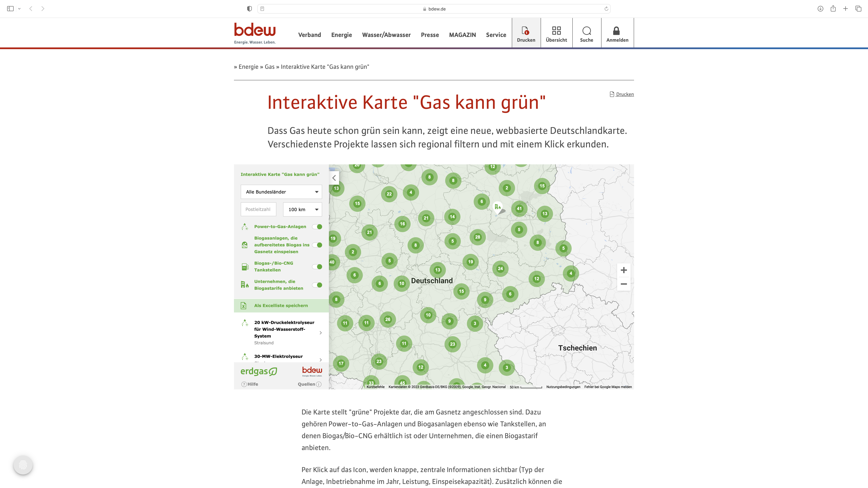The height and width of the screenshot is (488, 868).
Task: Toggle Power-to-Gas-Anlagen switch off
Action: coord(317,227)
